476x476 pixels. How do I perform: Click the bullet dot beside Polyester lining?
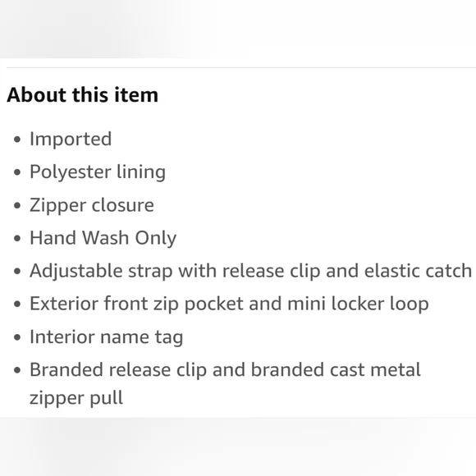(x=17, y=172)
